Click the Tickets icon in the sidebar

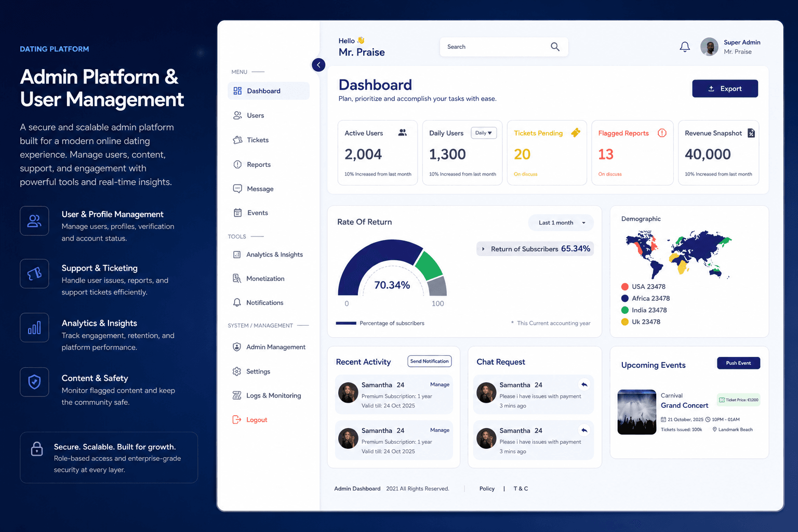point(237,140)
